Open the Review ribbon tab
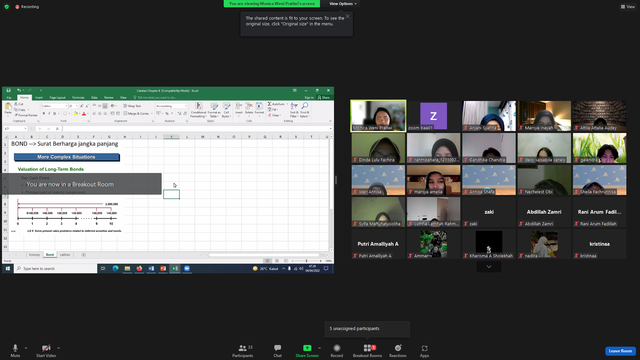Image resolution: width=640 pixels, height=360 pixels. tap(109, 98)
